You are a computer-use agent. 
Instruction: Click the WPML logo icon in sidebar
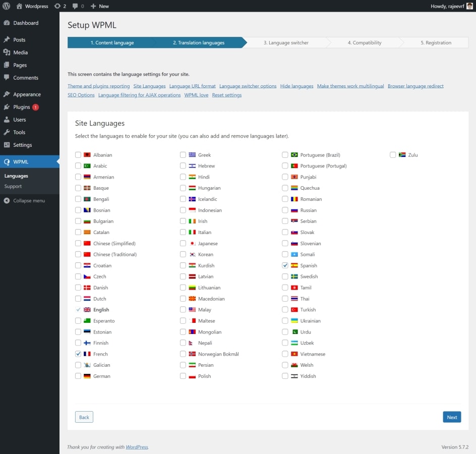tap(7, 162)
